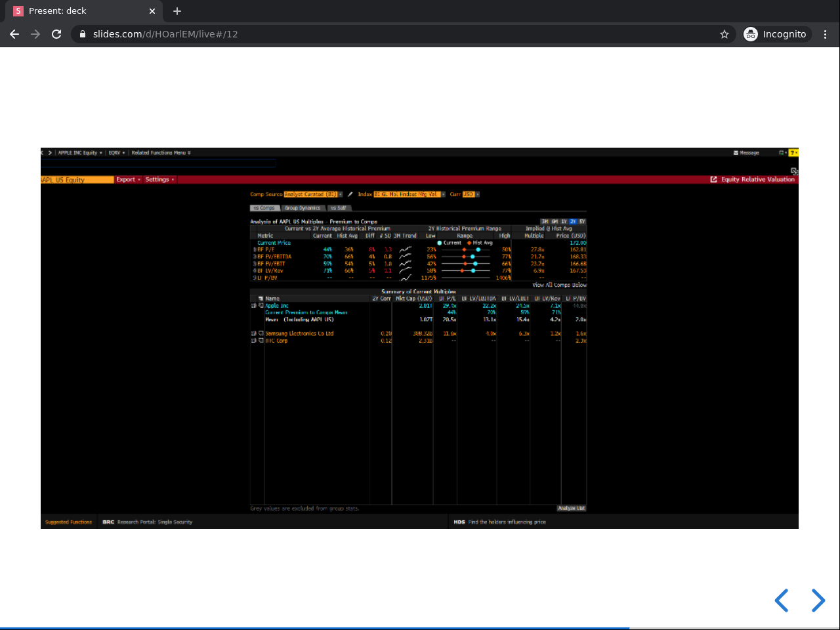This screenshot has height=630, width=840.
Task: Close the 'Present: deck' tab
Action: click(x=152, y=11)
